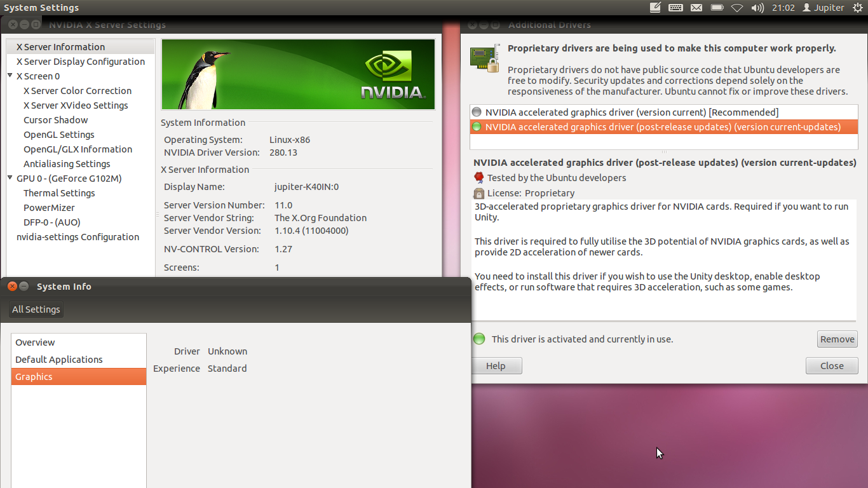Click the License padlock icon
The image size is (868, 488).
click(479, 193)
